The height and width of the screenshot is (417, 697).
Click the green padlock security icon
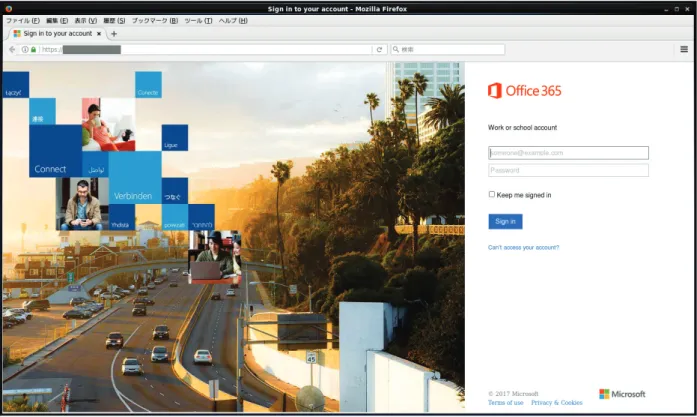click(x=33, y=49)
